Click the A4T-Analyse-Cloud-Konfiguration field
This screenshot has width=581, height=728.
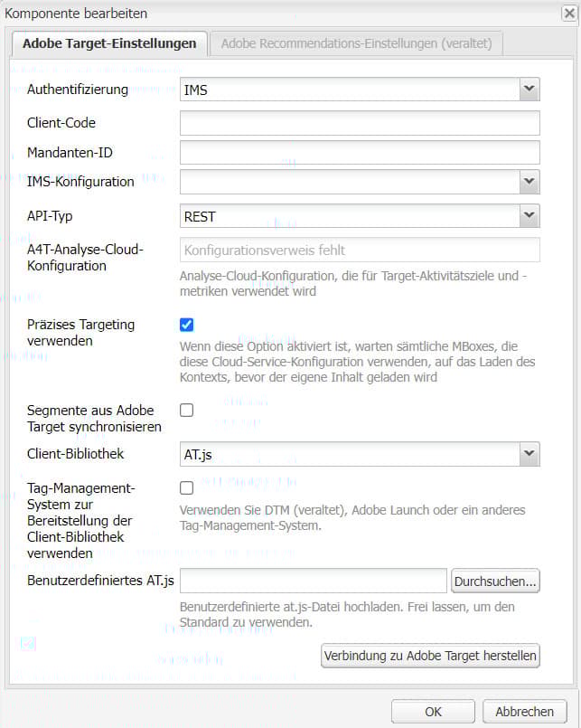coord(360,251)
